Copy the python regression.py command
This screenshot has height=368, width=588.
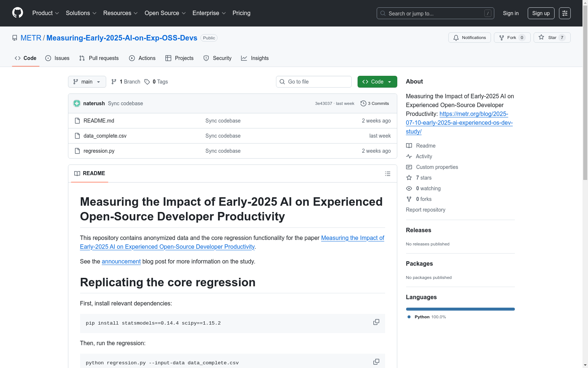pyautogui.click(x=376, y=362)
